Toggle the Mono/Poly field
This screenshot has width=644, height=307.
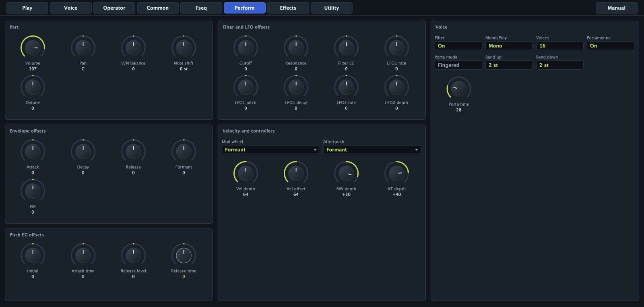509,46
